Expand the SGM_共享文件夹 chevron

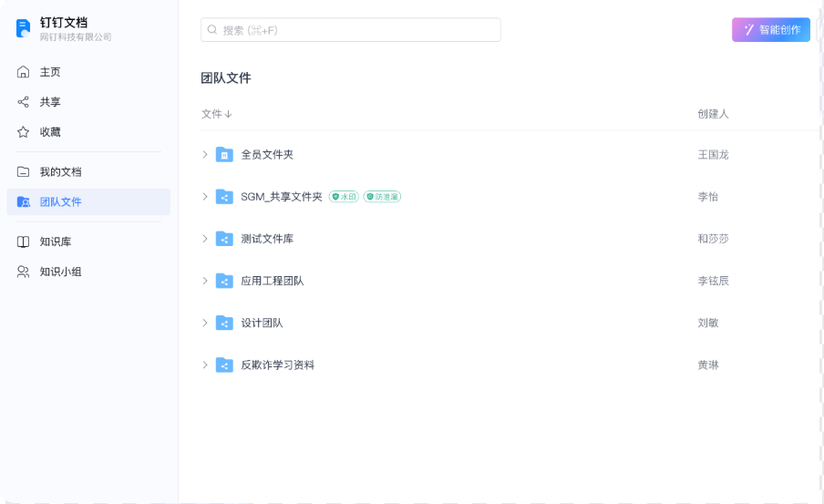pos(205,197)
